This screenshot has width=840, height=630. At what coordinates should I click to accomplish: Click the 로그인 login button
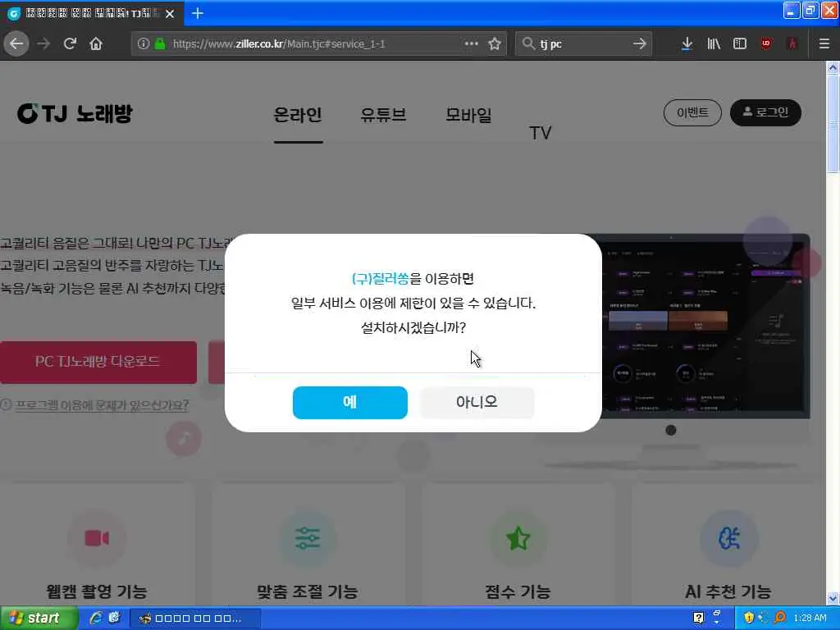tap(765, 112)
